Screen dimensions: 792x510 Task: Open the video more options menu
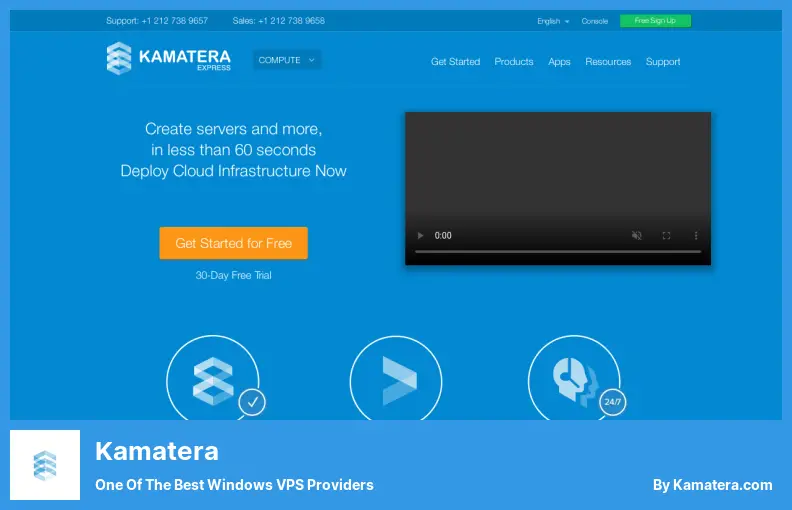(696, 236)
